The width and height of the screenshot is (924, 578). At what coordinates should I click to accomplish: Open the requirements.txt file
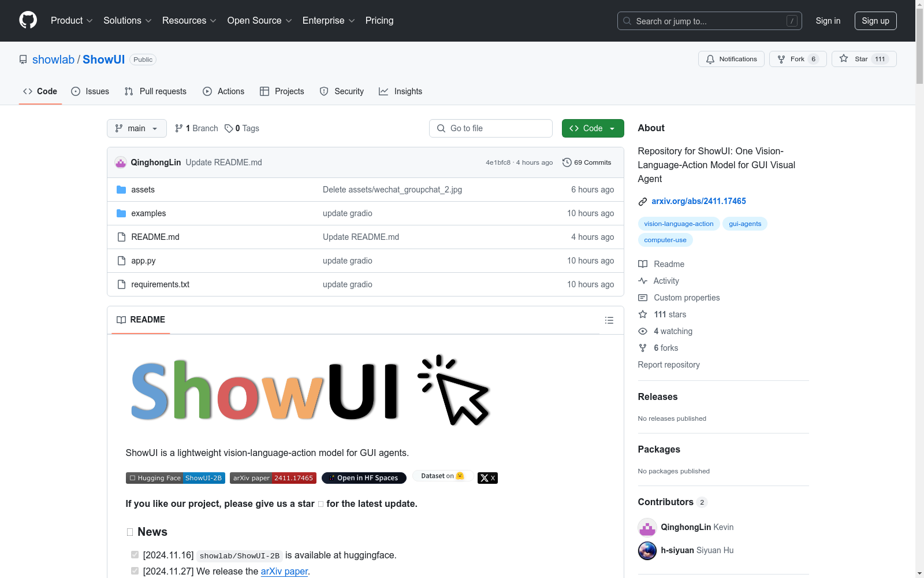pos(160,284)
